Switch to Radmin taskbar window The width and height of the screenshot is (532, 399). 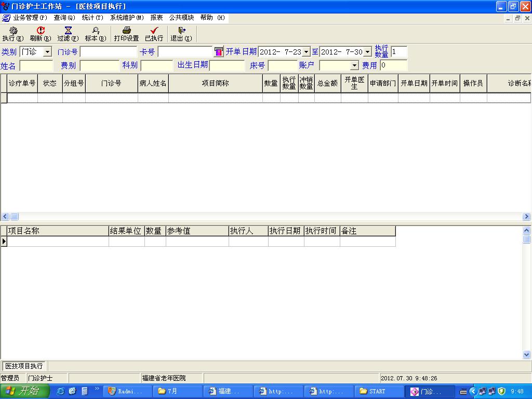tap(127, 391)
